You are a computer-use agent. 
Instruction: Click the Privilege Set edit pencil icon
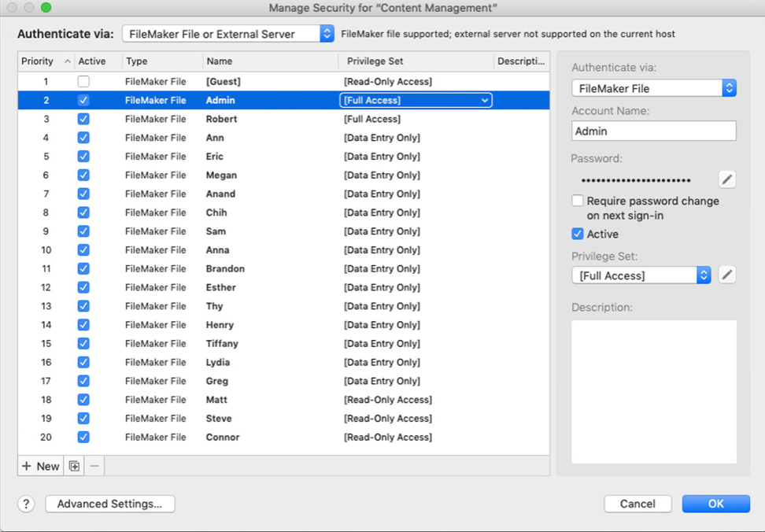tap(727, 275)
